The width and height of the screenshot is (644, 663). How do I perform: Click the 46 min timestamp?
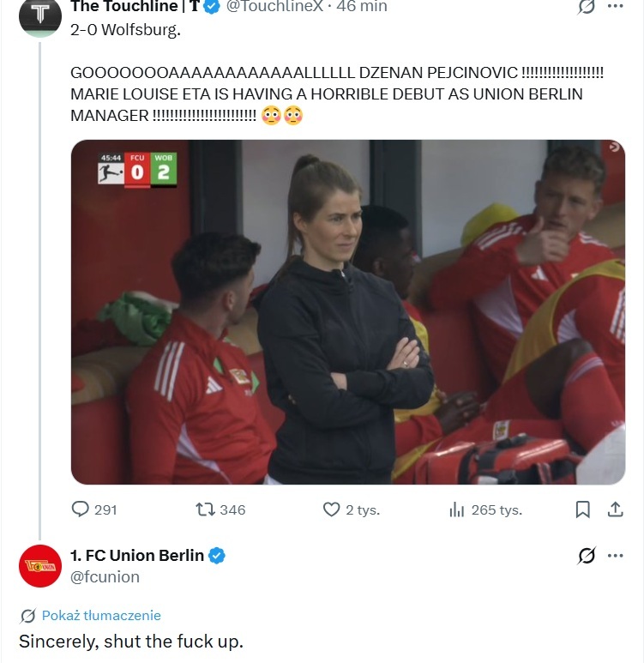point(362,6)
